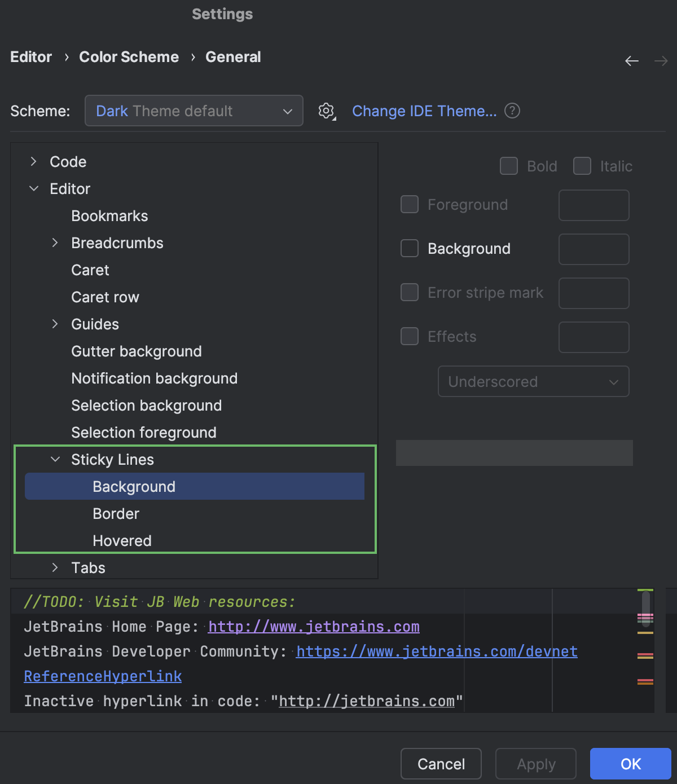The width and height of the screenshot is (677, 784).
Task: Select Sticky Lines Background item
Action: [195, 486]
